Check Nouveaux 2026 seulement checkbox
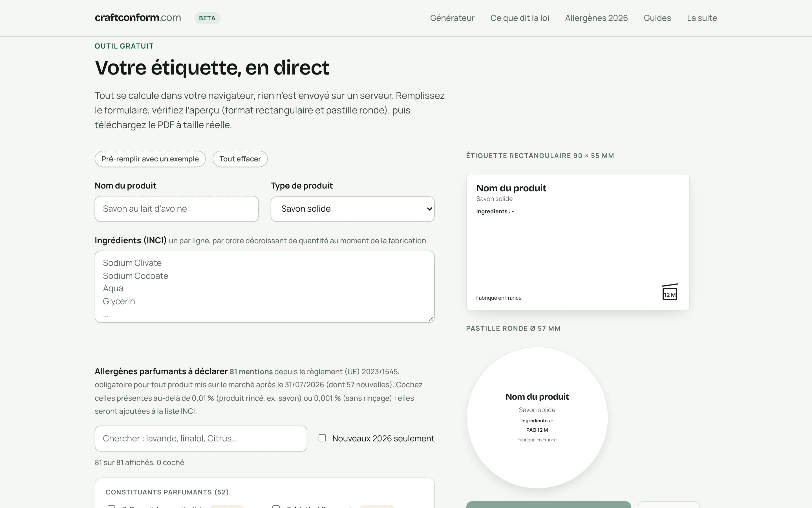 [x=322, y=438]
